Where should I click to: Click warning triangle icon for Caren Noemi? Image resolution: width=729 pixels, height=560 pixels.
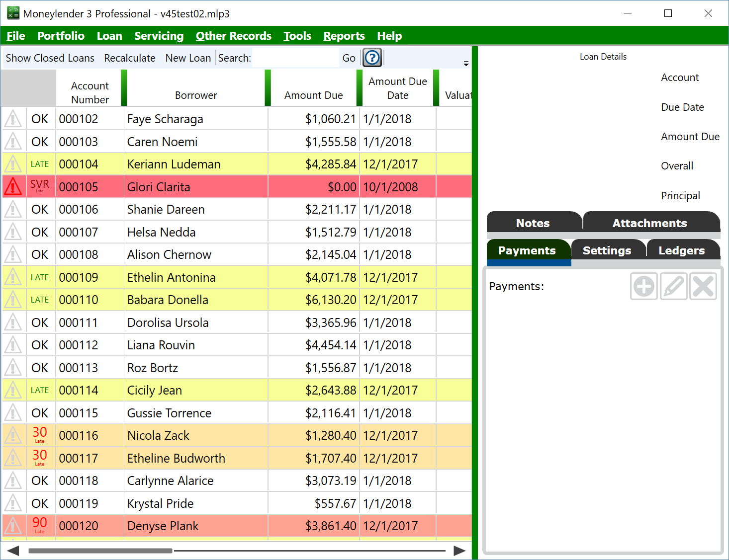(13, 142)
